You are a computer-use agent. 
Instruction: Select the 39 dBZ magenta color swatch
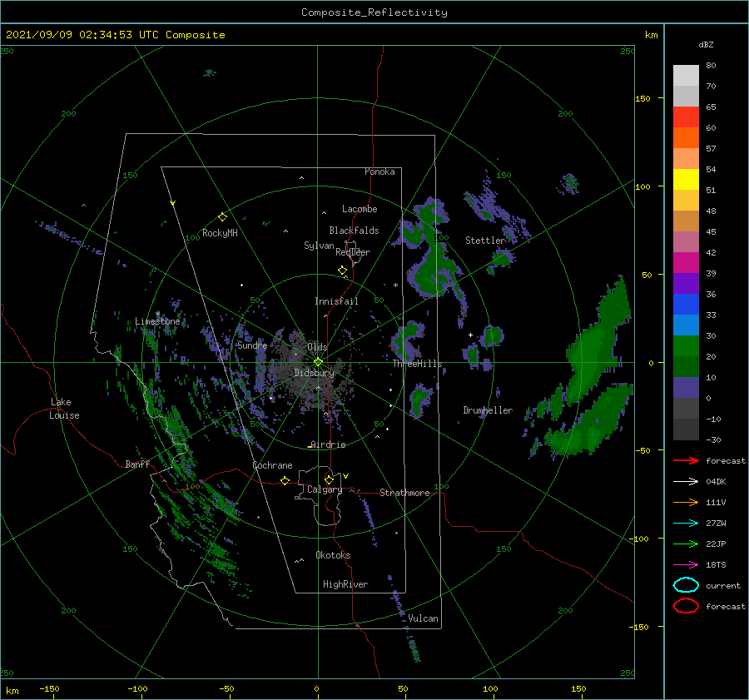[686, 262]
